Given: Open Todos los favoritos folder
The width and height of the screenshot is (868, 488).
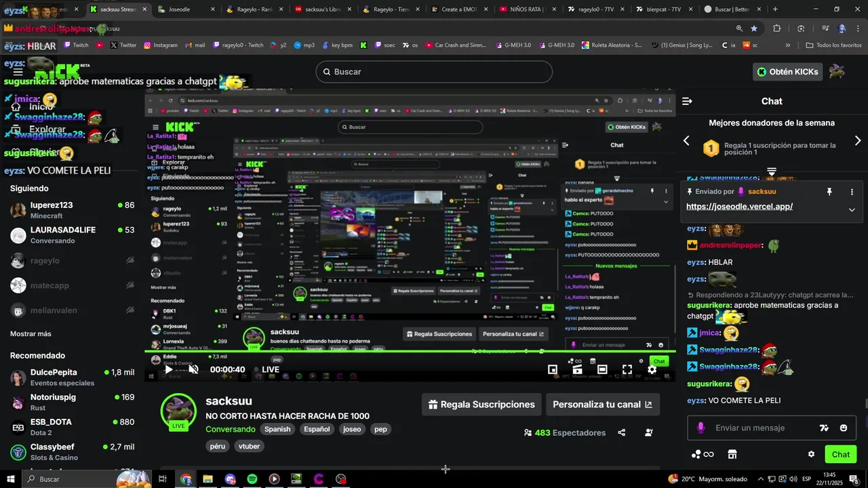Looking at the screenshot, I should (x=833, y=45).
